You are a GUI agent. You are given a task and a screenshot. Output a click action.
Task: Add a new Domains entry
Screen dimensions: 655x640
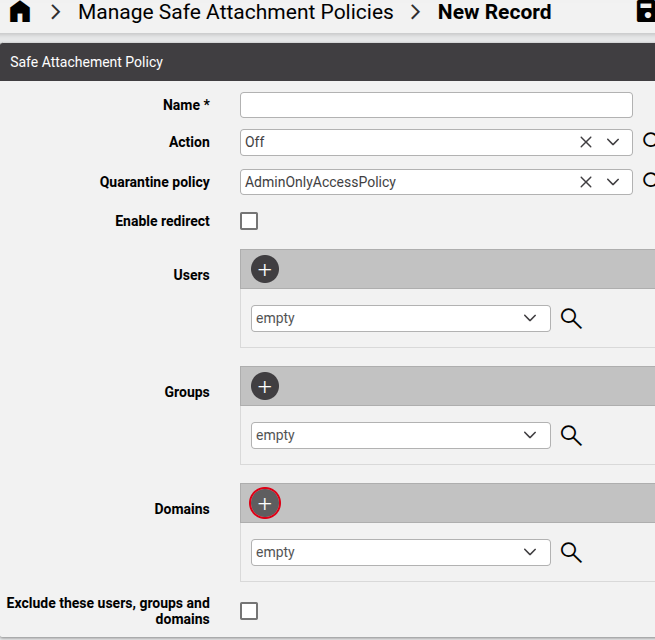[265, 503]
